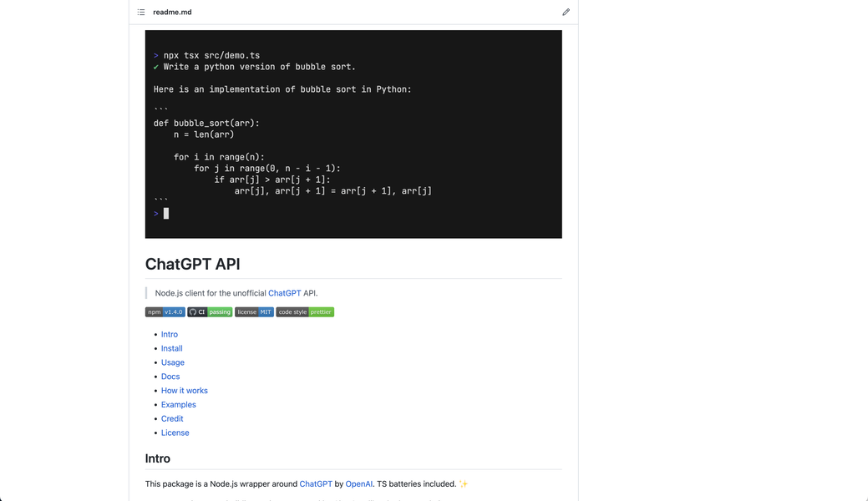Open the Examples section link
868x501 pixels.
pyautogui.click(x=179, y=405)
